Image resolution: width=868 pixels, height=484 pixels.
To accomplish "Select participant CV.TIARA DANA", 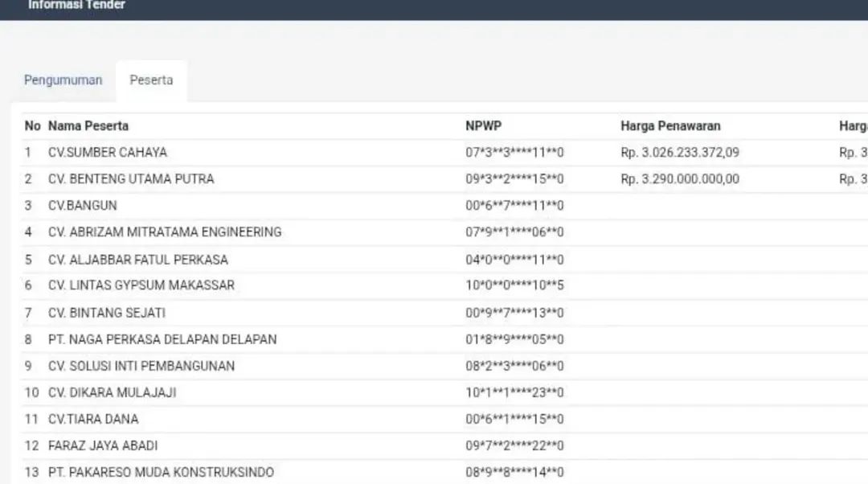I will pyautogui.click(x=93, y=419).
